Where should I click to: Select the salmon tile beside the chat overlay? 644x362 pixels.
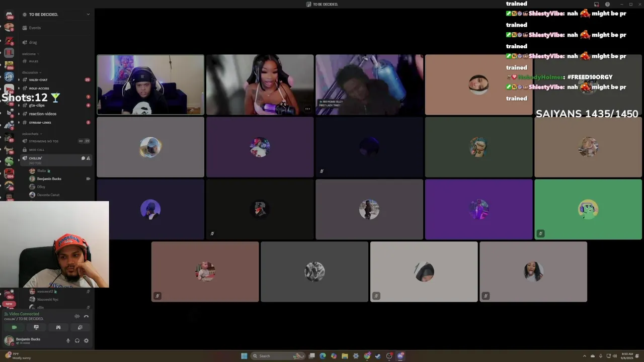click(x=478, y=85)
